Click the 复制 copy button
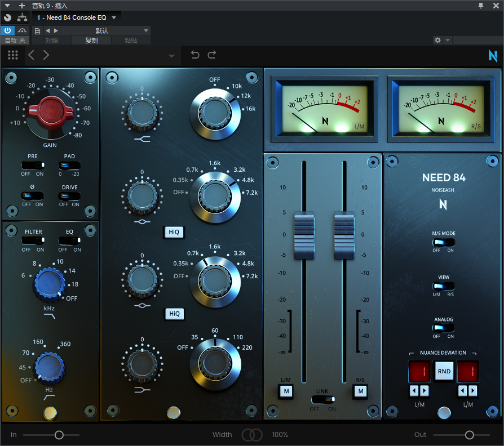The image size is (504, 446). pyautogui.click(x=91, y=41)
